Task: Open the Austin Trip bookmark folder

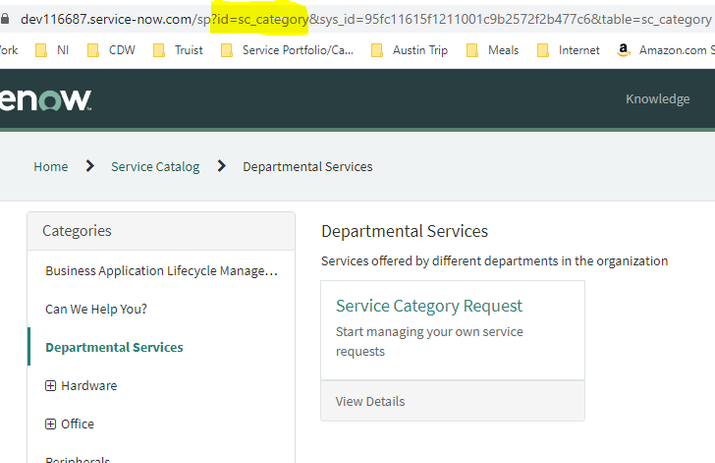Action: point(409,50)
